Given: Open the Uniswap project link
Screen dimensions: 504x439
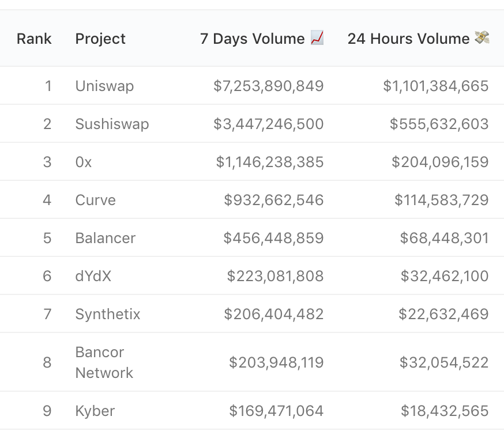Looking at the screenshot, I should pos(104,86).
